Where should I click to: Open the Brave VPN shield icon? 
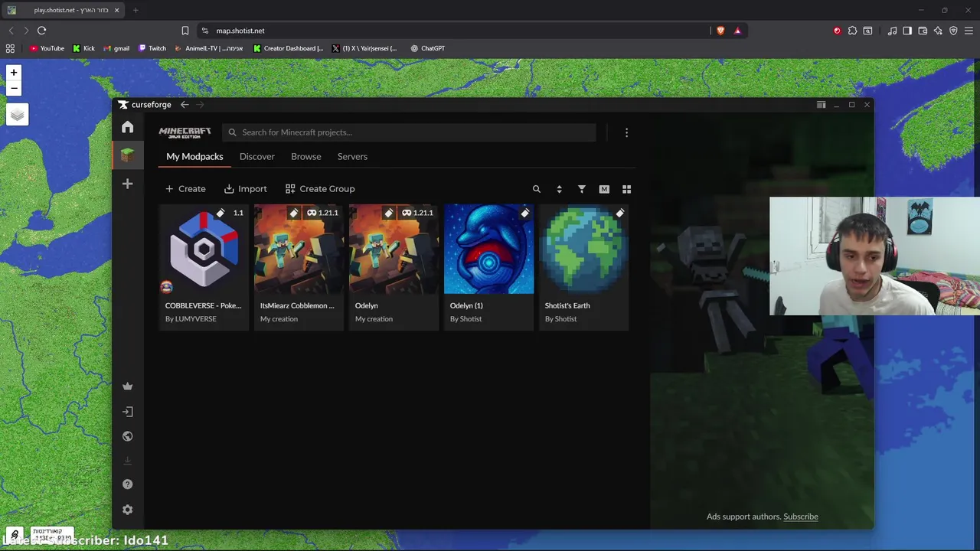(953, 31)
